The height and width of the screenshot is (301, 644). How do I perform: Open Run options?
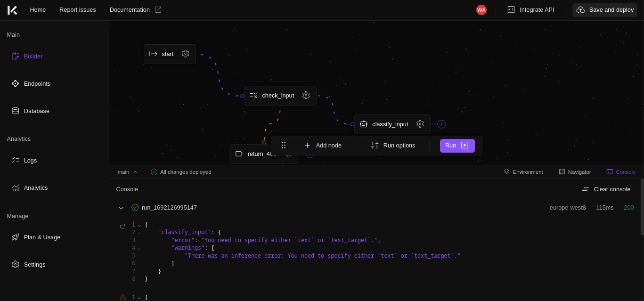click(x=393, y=146)
